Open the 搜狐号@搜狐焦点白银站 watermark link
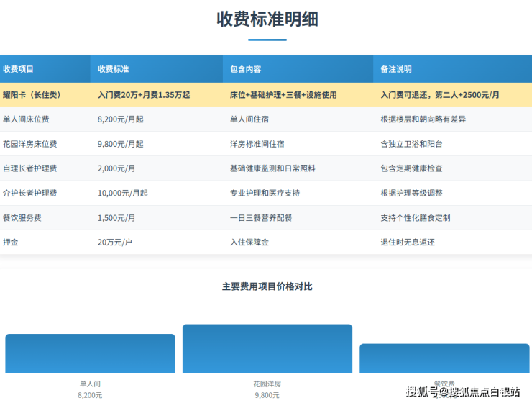The height and width of the screenshot is (403, 532). point(463,391)
